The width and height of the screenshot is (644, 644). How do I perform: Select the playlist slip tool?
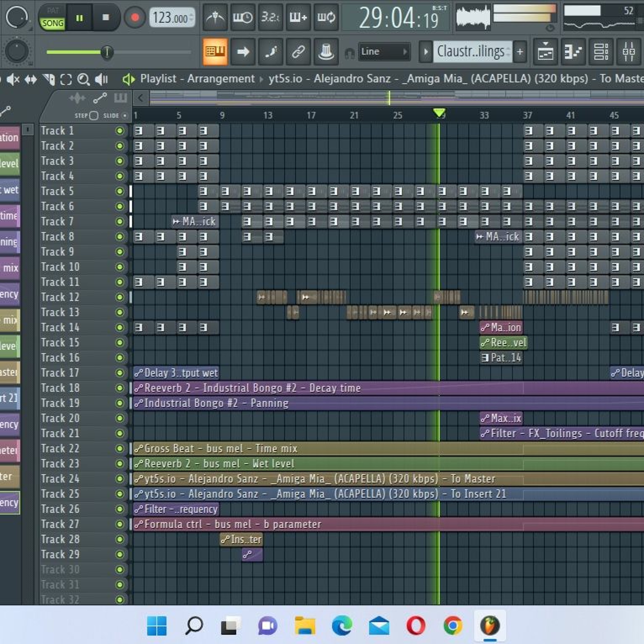click(x=31, y=79)
